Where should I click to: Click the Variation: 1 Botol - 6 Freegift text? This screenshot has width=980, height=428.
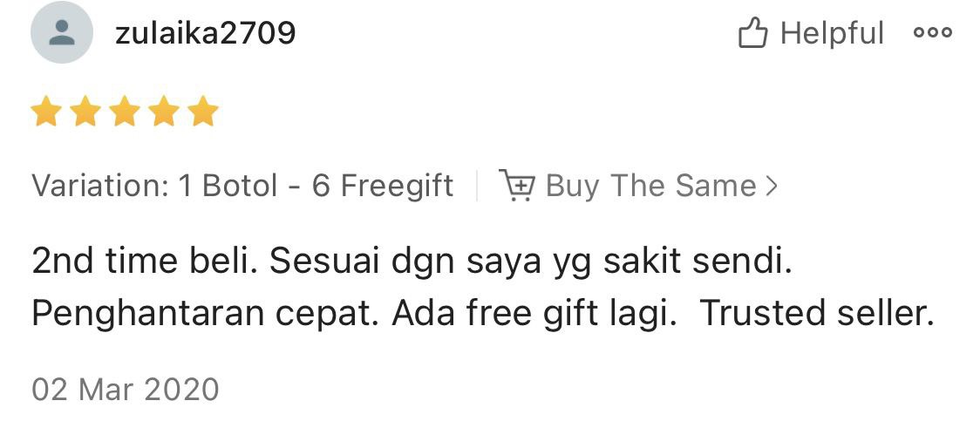[x=242, y=187]
